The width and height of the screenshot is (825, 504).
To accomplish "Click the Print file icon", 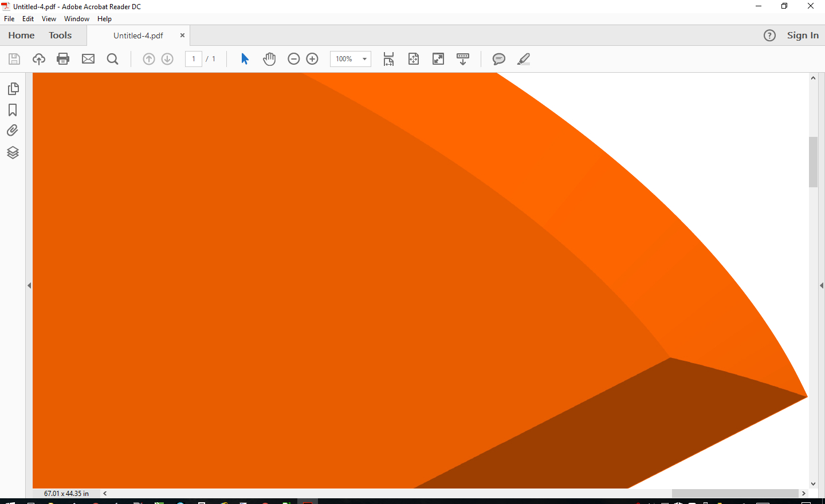I will (x=63, y=59).
